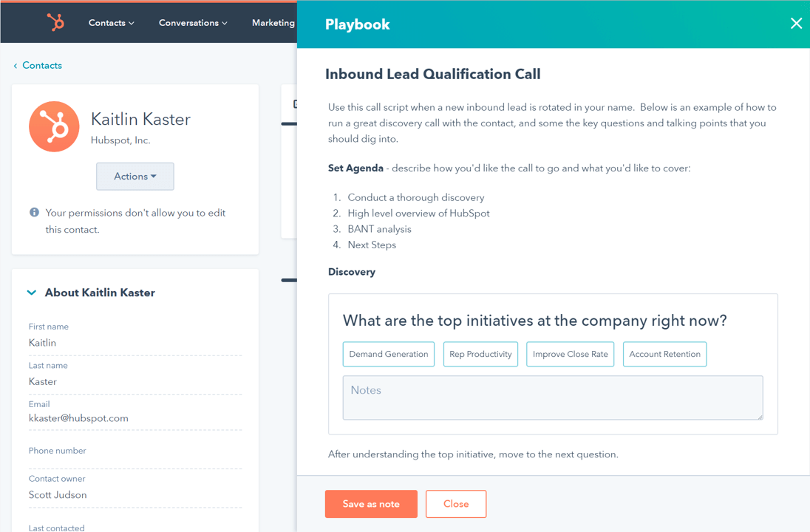810x532 pixels.
Task: Click Kaitlin Kaster's orange avatar
Action: point(54,127)
